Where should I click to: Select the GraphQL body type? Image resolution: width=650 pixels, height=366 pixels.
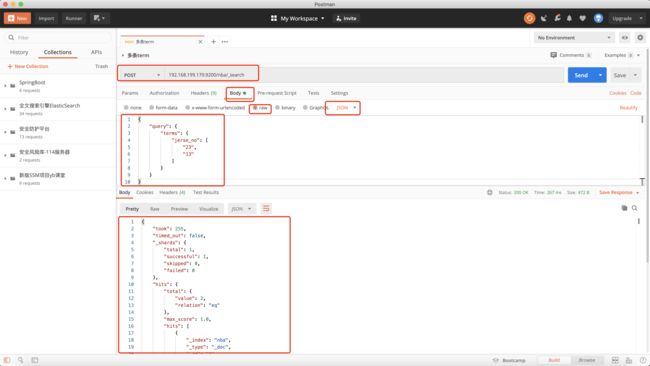click(x=315, y=108)
